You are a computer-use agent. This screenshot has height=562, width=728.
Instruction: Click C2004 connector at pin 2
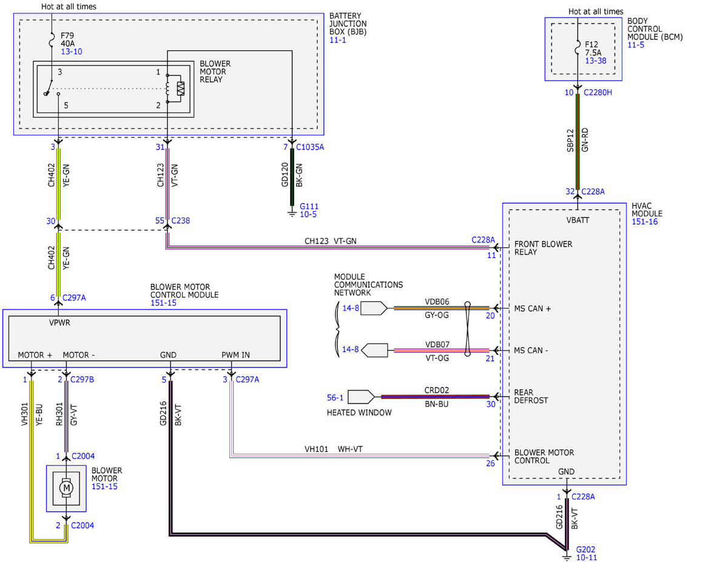click(x=83, y=526)
